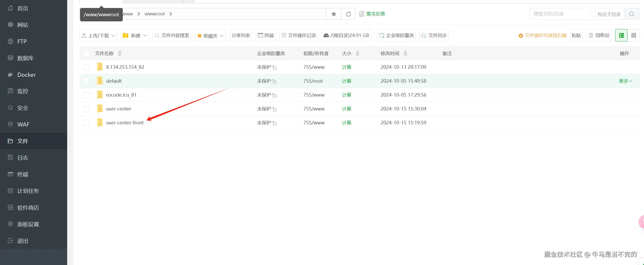The height and width of the screenshot is (265, 644).
Task: Open Logs (日志) in sidebar
Action: tap(33, 158)
